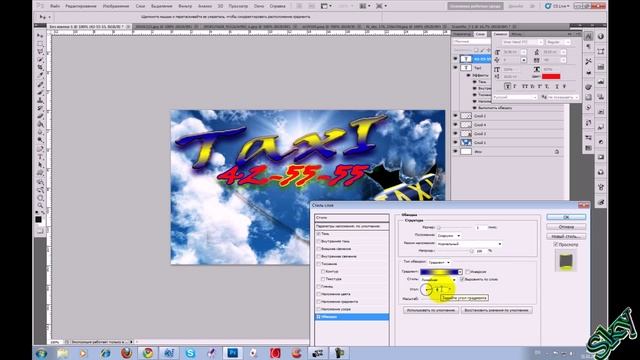Select the Eyedropper tool
640x360 pixels.
click(x=40, y=76)
